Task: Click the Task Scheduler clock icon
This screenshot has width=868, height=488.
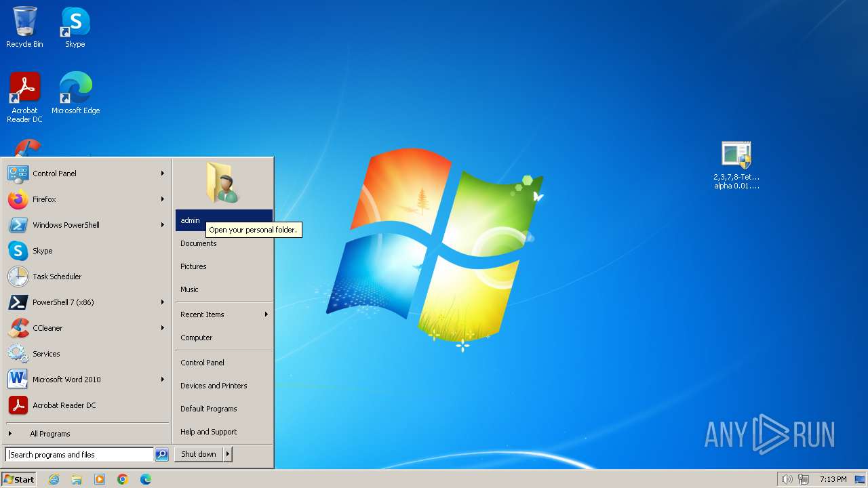Action: (x=18, y=277)
